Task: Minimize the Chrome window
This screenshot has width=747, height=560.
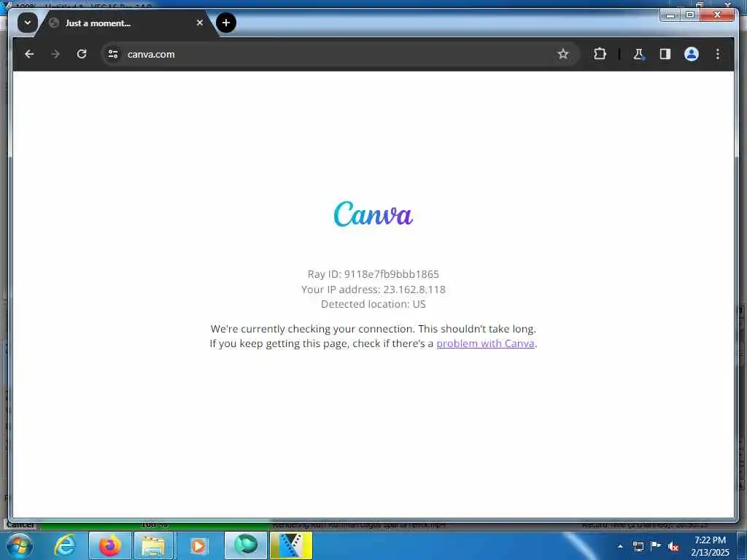Action: coord(670,15)
